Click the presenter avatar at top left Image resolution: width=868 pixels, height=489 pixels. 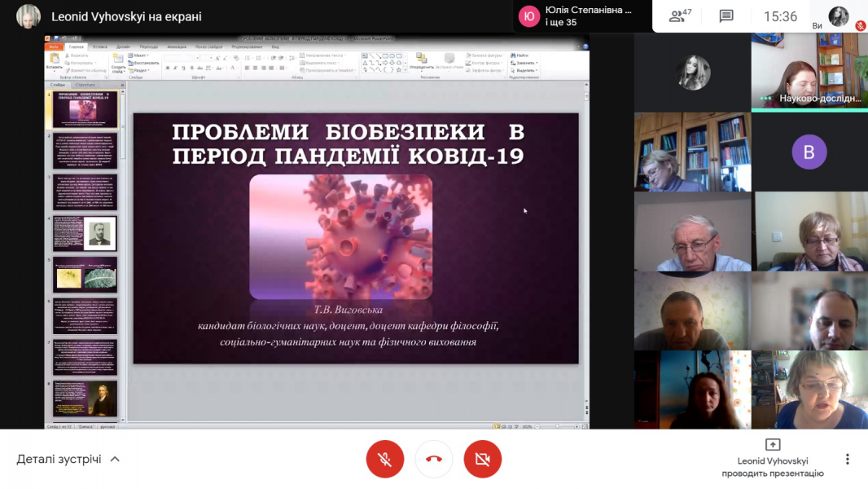click(x=28, y=16)
